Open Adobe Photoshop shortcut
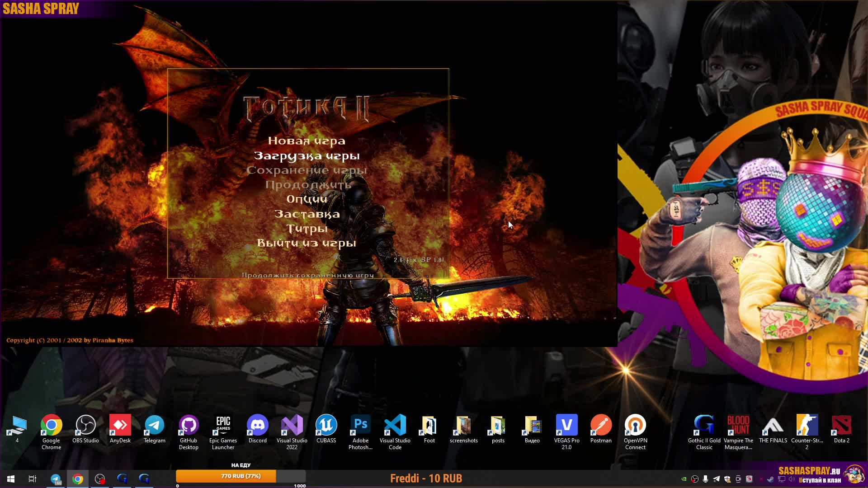 (x=360, y=426)
